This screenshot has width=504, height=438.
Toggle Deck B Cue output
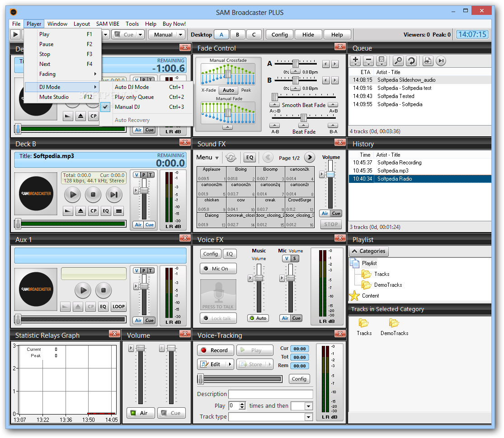coord(150,225)
